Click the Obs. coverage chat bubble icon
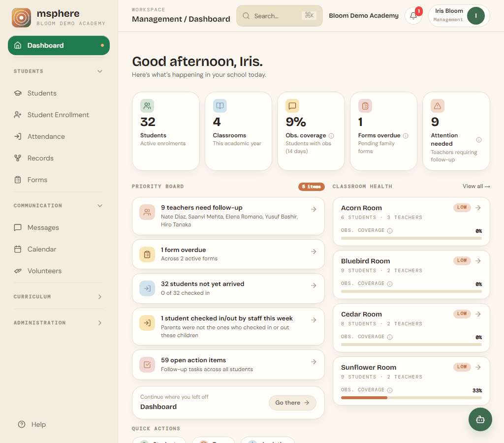The image size is (504, 443). 292,106
